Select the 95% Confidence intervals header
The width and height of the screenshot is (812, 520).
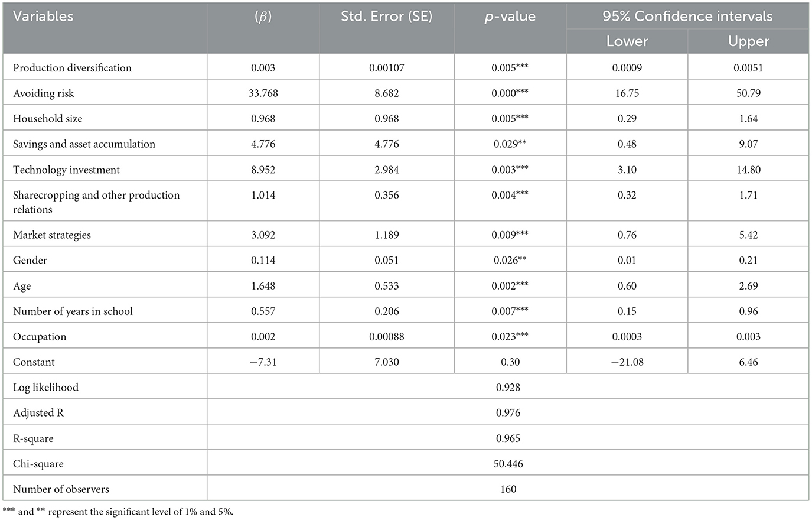pos(687,17)
